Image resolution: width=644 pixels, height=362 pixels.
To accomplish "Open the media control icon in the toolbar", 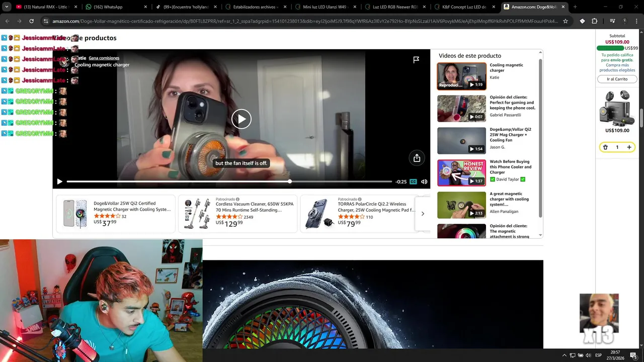I will click(x=612, y=21).
